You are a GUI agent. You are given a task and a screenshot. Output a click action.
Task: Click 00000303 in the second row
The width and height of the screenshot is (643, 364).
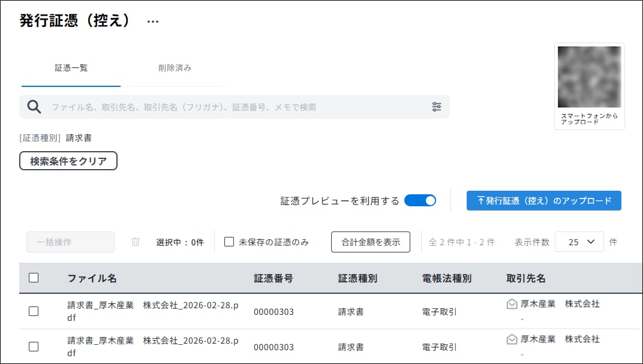[x=274, y=347]
